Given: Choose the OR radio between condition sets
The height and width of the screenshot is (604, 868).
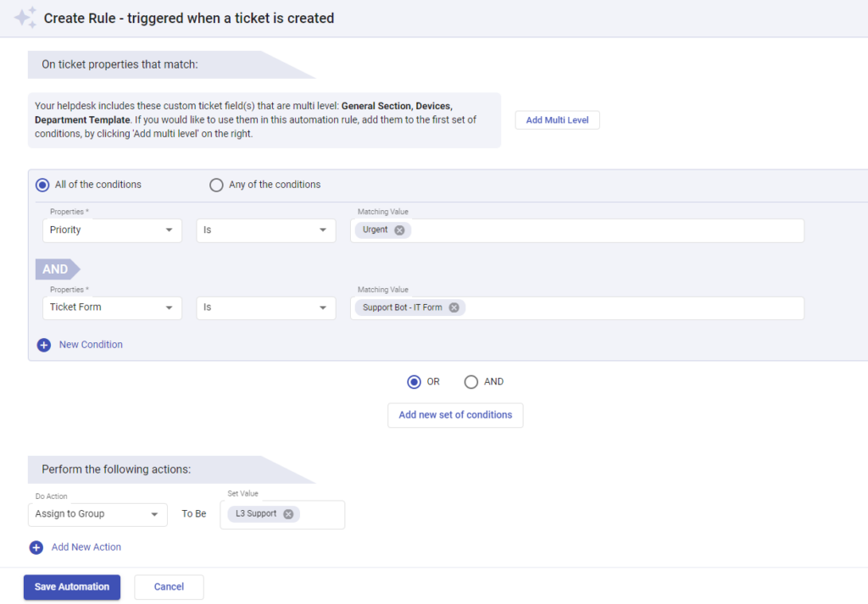Looking at the screenshot, I should tap(414, 381).
